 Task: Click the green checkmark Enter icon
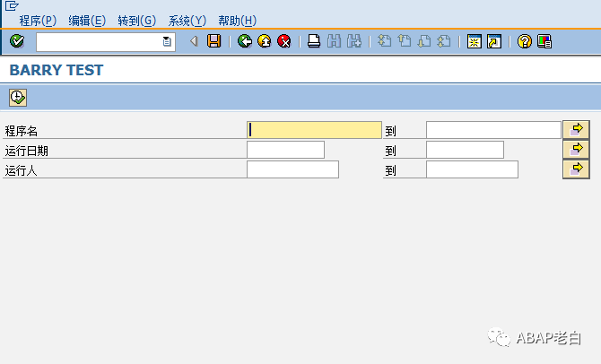[x=17, y=41]
